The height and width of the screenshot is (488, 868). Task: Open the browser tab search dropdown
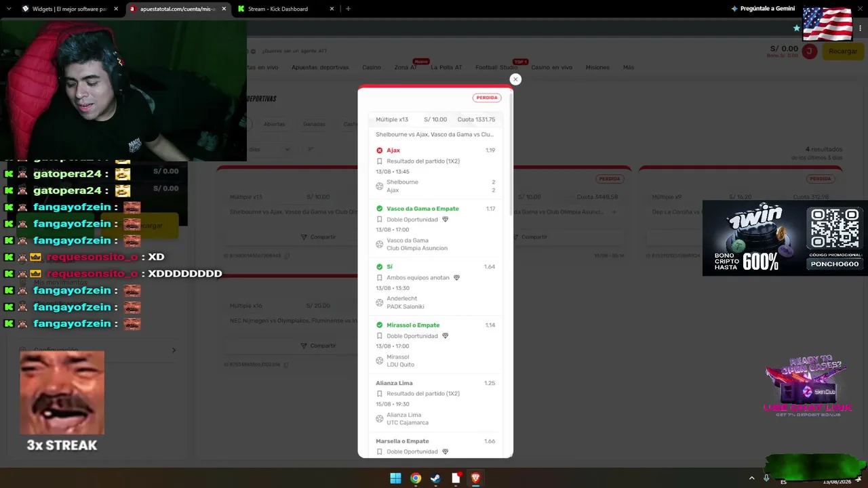tap(9, 9)
